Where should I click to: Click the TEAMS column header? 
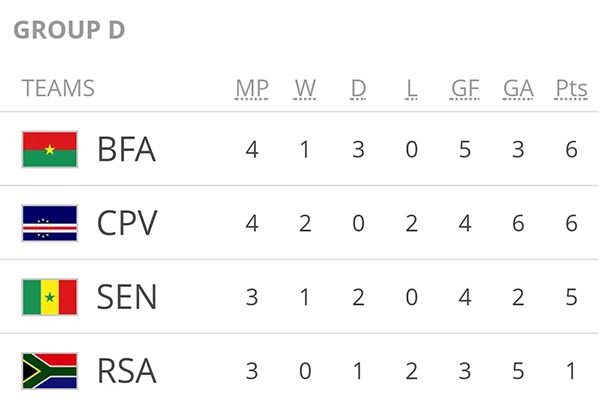pos(58,88)
